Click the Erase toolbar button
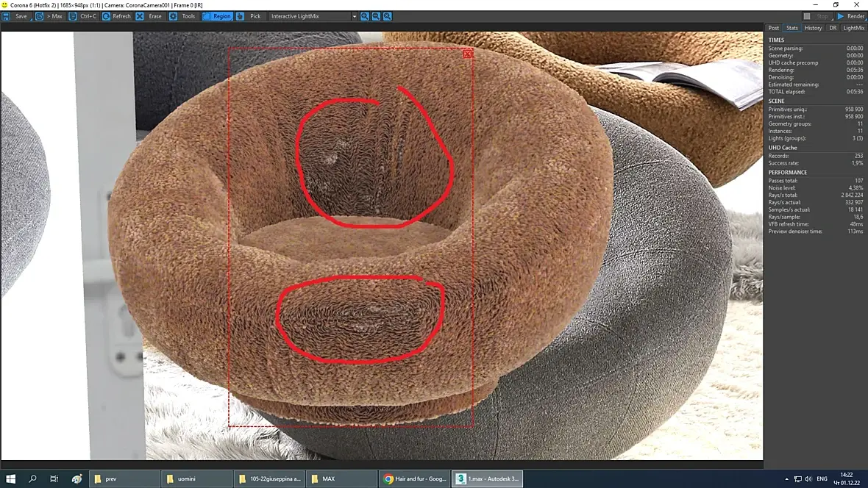This screenshot has height=488, width=868. coord(149,16)
